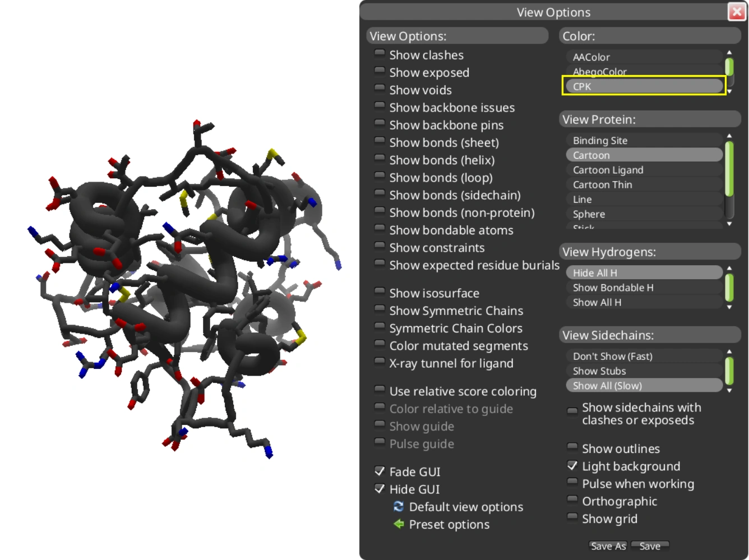Viewport: 749px width, 560px height.
Task: Click Color list scroll up arrow
Action: (729, 53)
